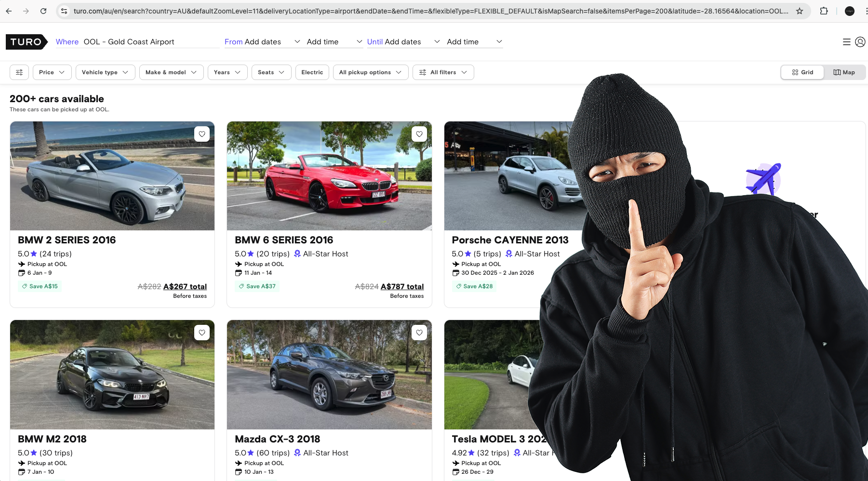Click the account profile icon
The height and width of the screenshot is (481, 868).
tap(860, 42)
